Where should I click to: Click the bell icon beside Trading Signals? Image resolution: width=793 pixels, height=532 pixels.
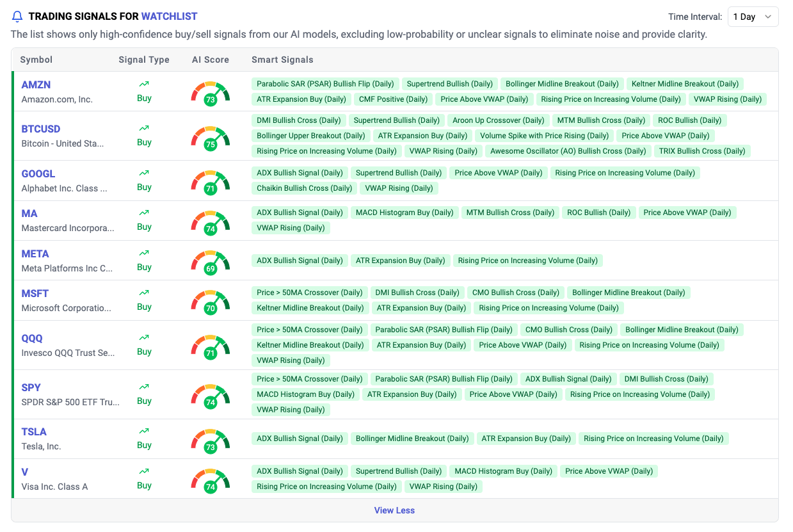tap(17, 16)
